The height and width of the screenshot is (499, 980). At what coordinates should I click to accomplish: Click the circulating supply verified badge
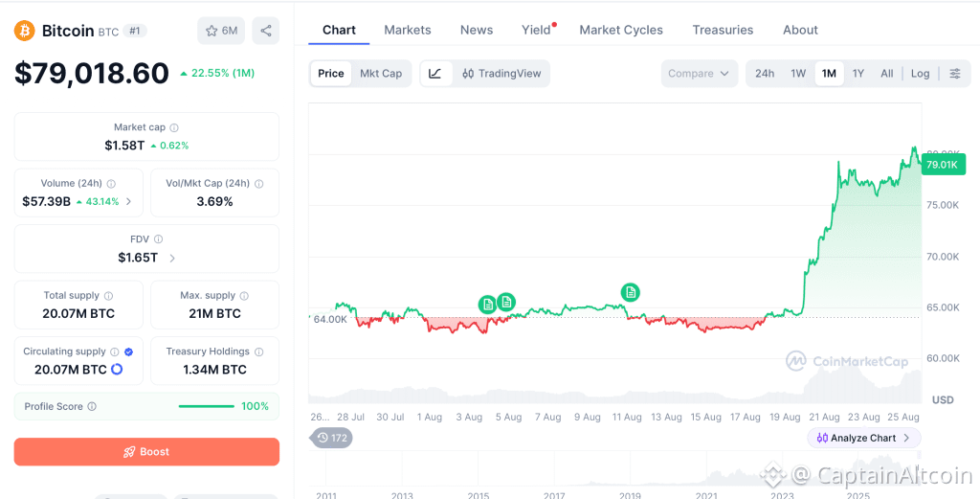[x=128, y=352]
